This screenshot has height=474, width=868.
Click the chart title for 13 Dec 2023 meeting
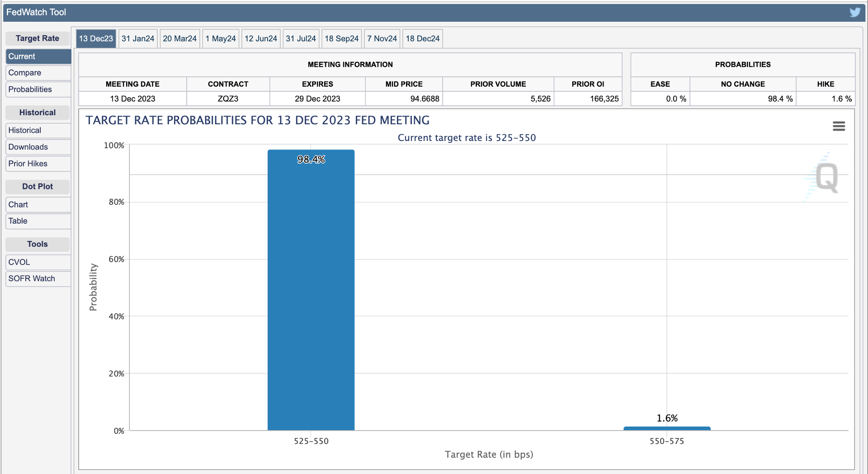pyautogui.click(x=258, y=120)
